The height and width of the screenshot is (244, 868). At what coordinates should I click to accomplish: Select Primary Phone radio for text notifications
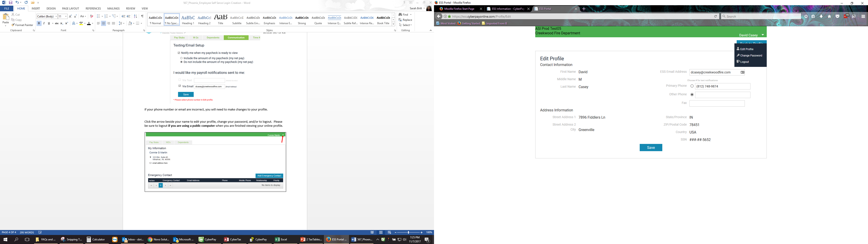692,86
